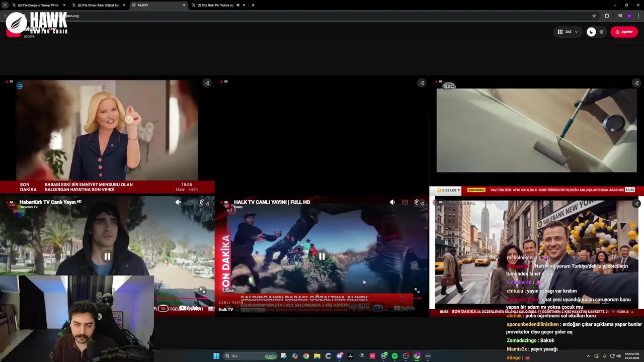The height and width of the screenshot is (362, 644).
Task: Open Chrome profile avatar
Action: click(629, 16)
